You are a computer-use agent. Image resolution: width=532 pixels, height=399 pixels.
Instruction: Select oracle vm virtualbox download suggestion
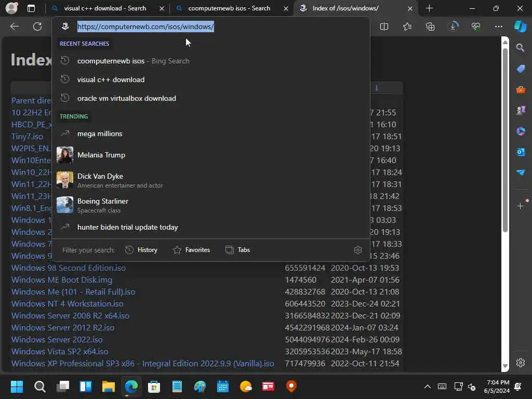pos(211,98)
